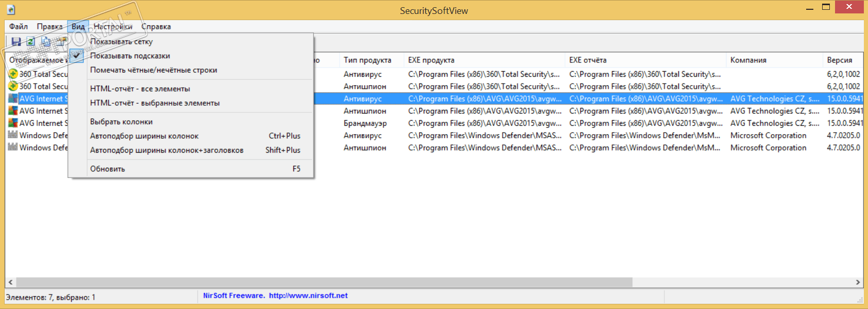Click the AVG icon in the Брандмауэр row
Image resolution: width=868 pixels, height=309 pixels.
click(13, 123)
